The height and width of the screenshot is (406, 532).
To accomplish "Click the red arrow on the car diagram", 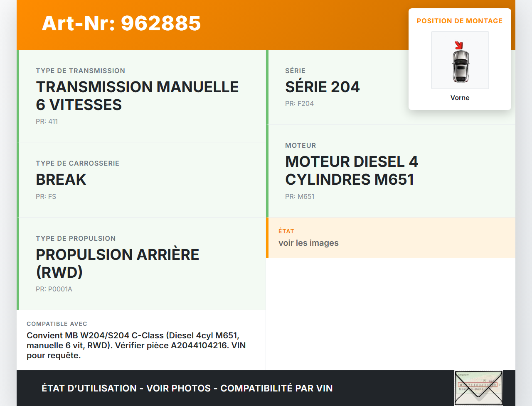I will coord(458,45).
